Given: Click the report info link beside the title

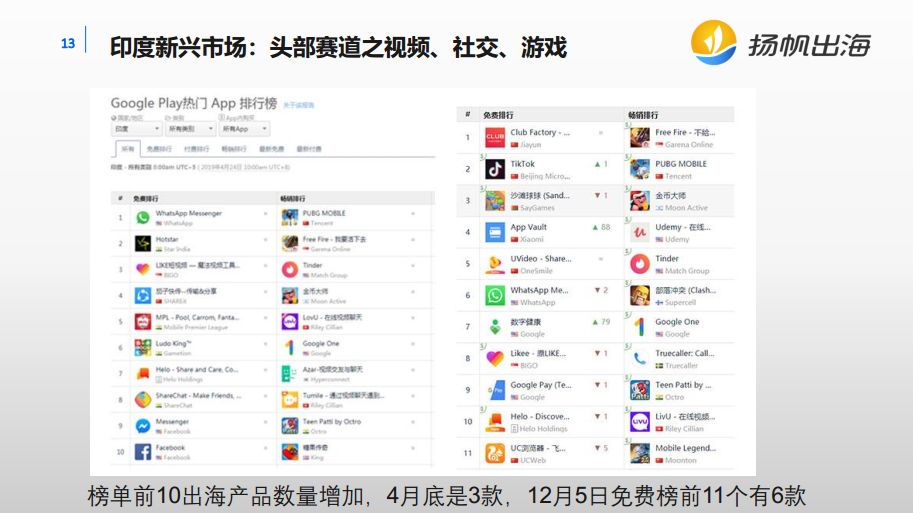Looking at the screenshot, I should pyautogui.click(x=299, y=105).
